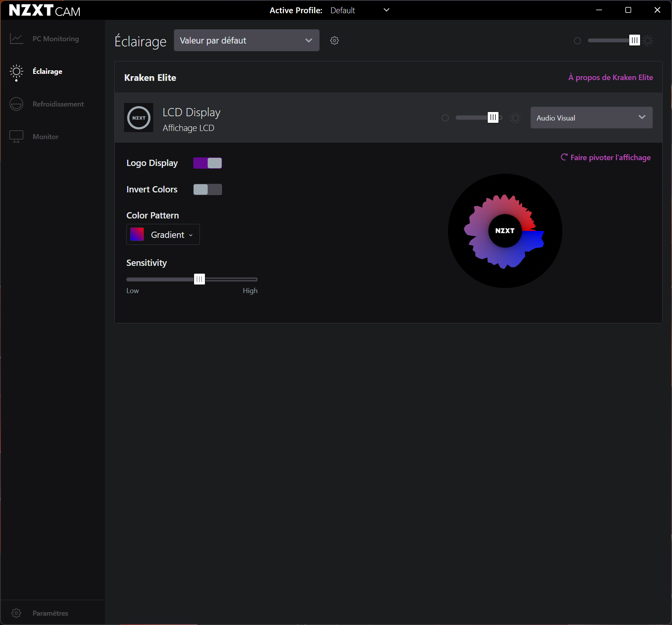Expand the Audio Visual mode dropdown

[591, 118]
